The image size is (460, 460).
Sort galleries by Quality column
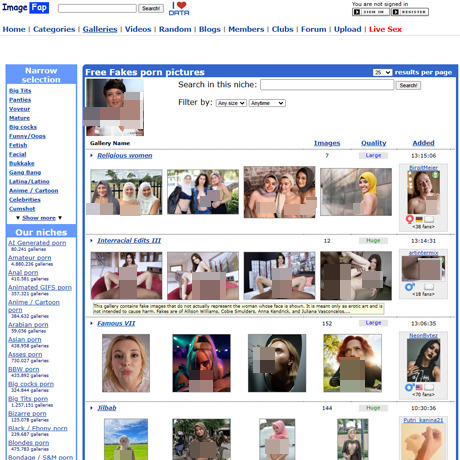point(374,143)
